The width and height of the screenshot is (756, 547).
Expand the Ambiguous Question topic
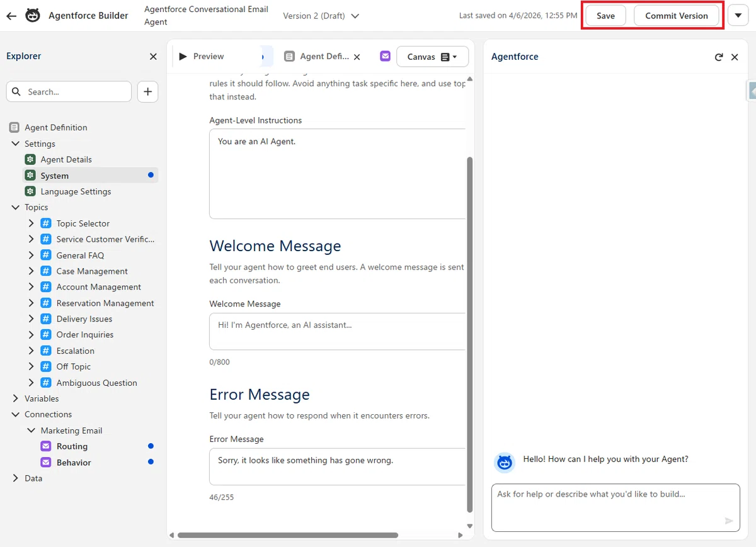[x=31, y=383]
